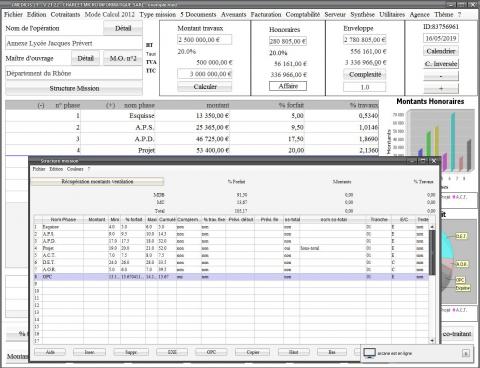Dismiss the écran est en ligne notification
The width and height of the screenshot is (480, 368).
click(x=466, y=353)
